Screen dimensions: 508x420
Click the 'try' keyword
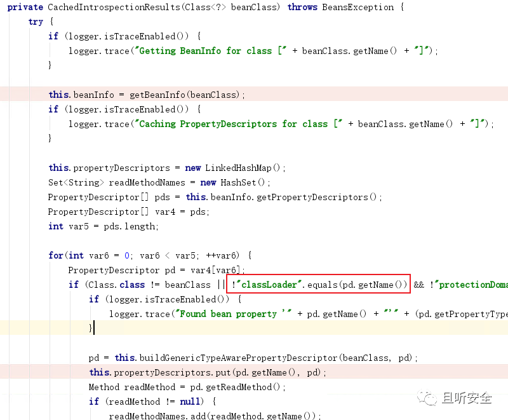pos(36,22)
